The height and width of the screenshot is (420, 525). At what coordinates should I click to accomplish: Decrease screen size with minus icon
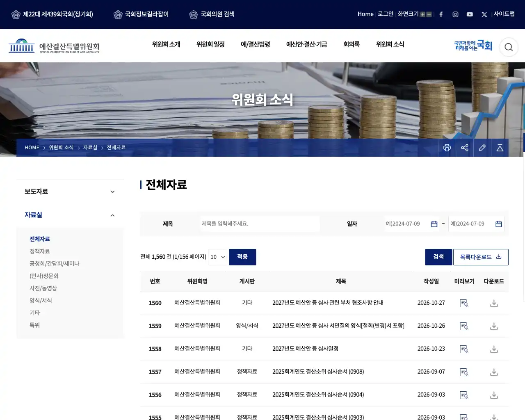(429, 14)
